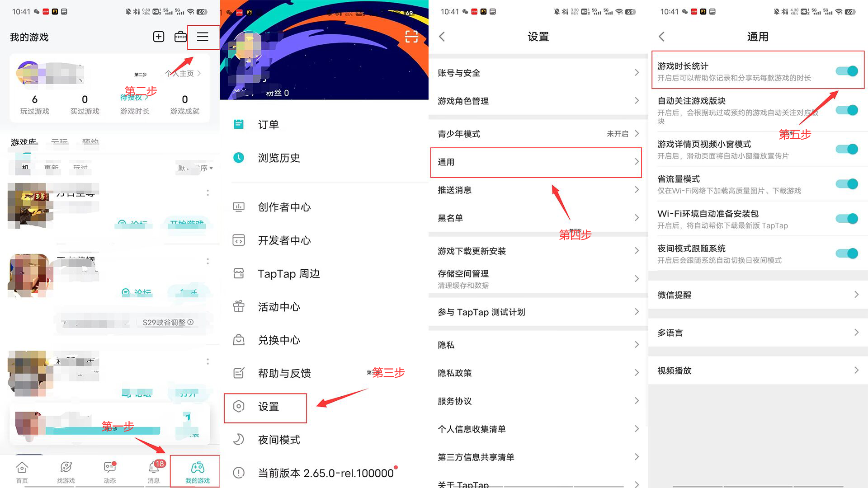Screen dimensions: 868x488
Task: Open the first game's thumbnail
Action: (30, 206)
